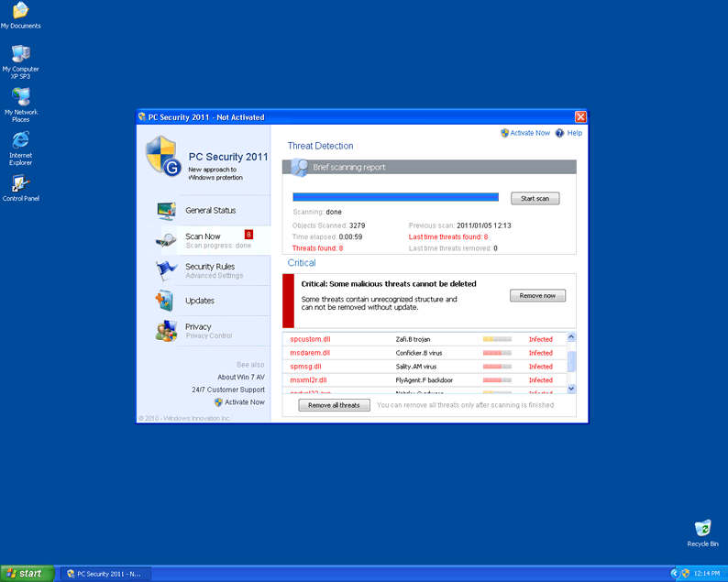Image resolution: width=728 pixels, height=582 pixels.
Task: Click Activate Now link at top right
Action: 529,133
